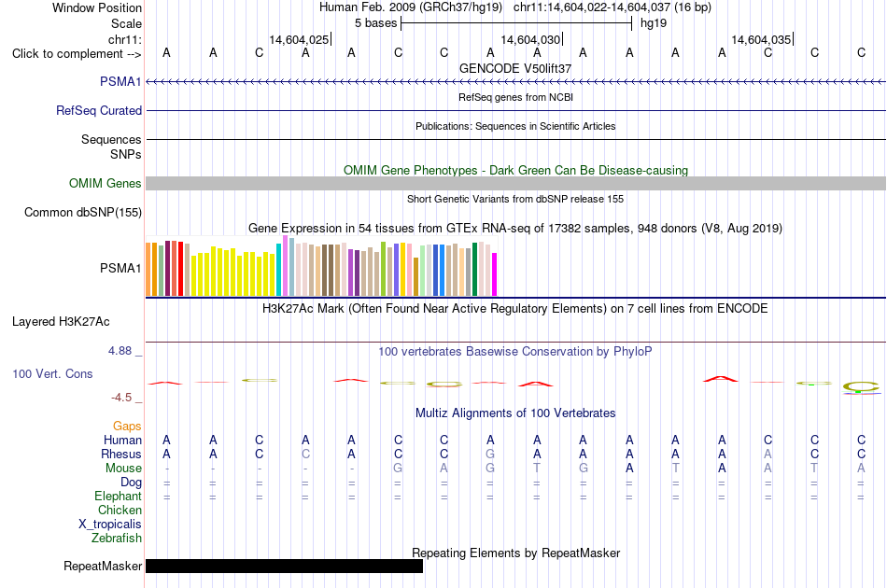The height and width of the screenshot is (588, 887).
Task: Click the 'chr11:' ruler label
Action: pos(124,39)
